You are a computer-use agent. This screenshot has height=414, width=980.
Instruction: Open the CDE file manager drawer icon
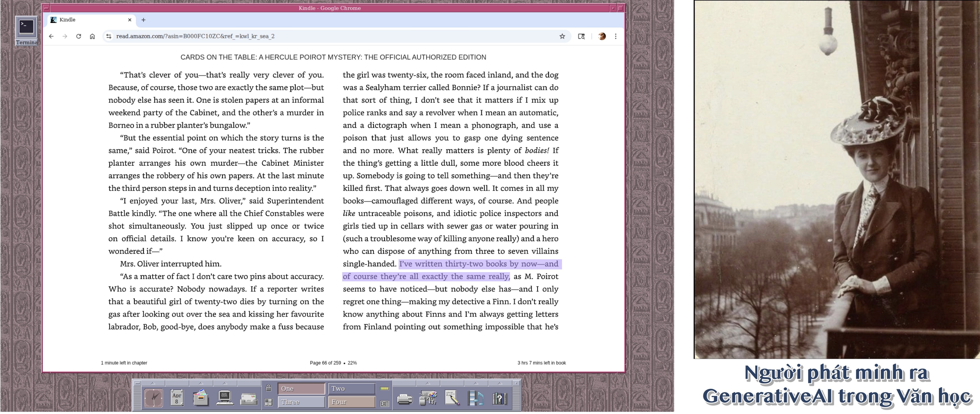click(x=201, y=398)
